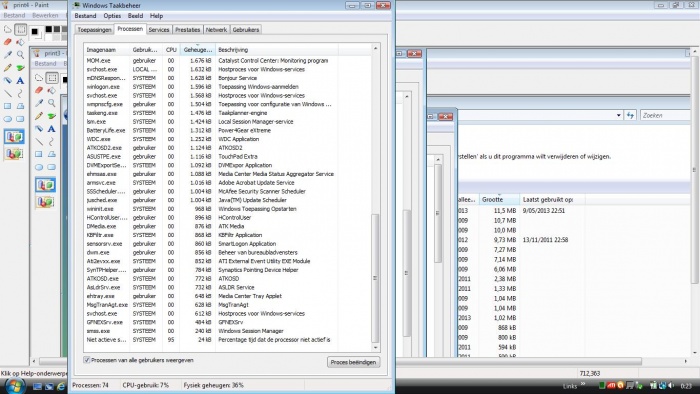Switch to the Prestaties tab
Screen dimensions: 700x394
pos(188,30)
